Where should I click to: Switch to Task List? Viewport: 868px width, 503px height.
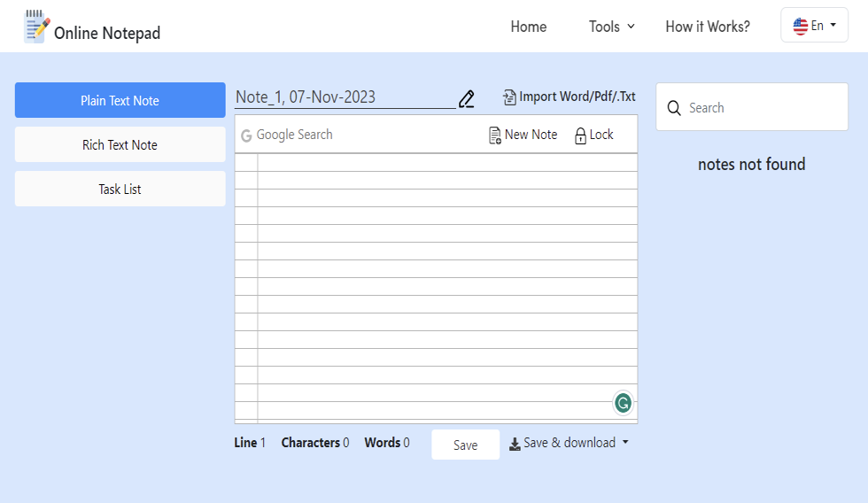(120, 189)
